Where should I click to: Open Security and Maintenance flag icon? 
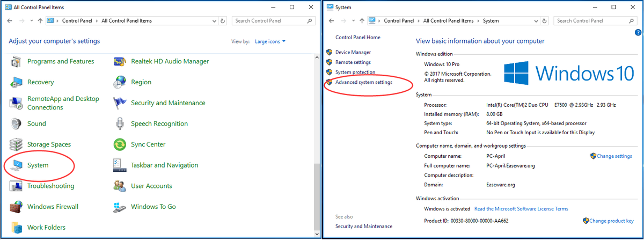(x=120, y=103)
